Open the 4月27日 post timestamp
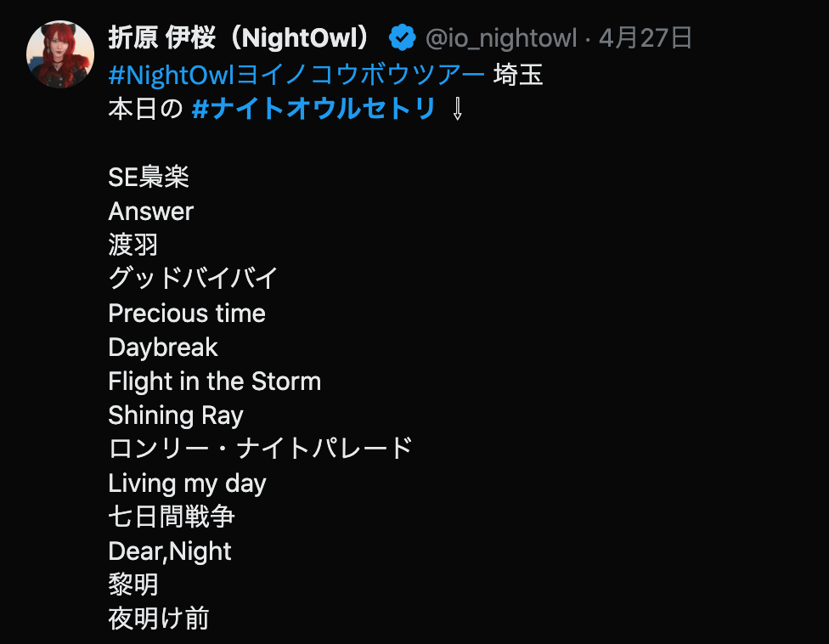 point(645,38)
